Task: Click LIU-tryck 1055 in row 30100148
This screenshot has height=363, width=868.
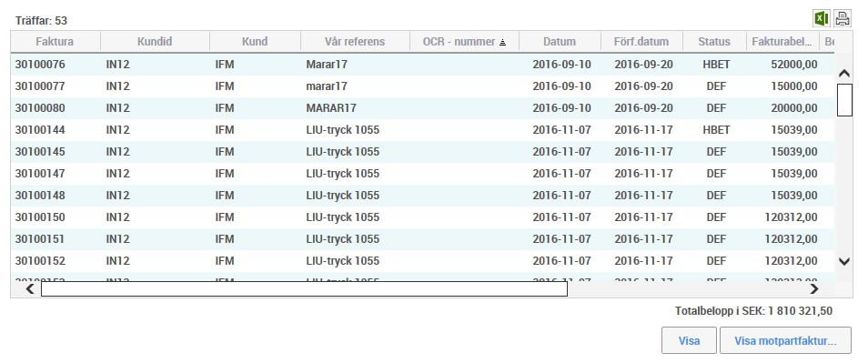Action: click(343, 196)
